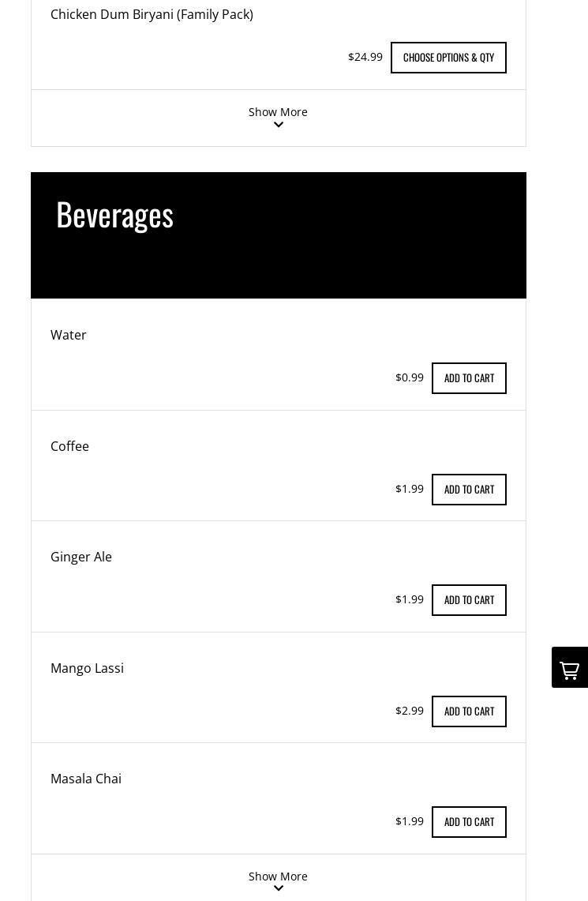
Task: Open the Ginger Ale item
Action: 81,557
